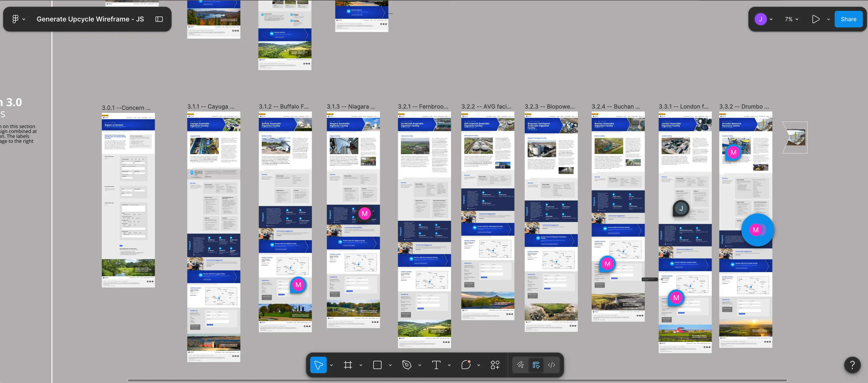Switch to Dev Mode code icon
Viewport: 868px width, 383px height.
pos(551,365)
